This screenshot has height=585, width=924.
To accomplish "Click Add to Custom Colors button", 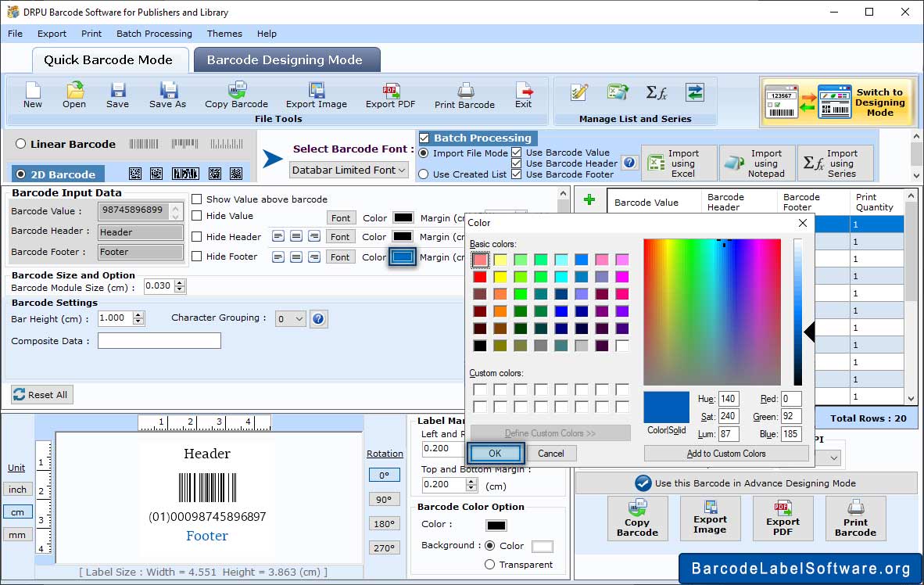I will tap(726, 454).
